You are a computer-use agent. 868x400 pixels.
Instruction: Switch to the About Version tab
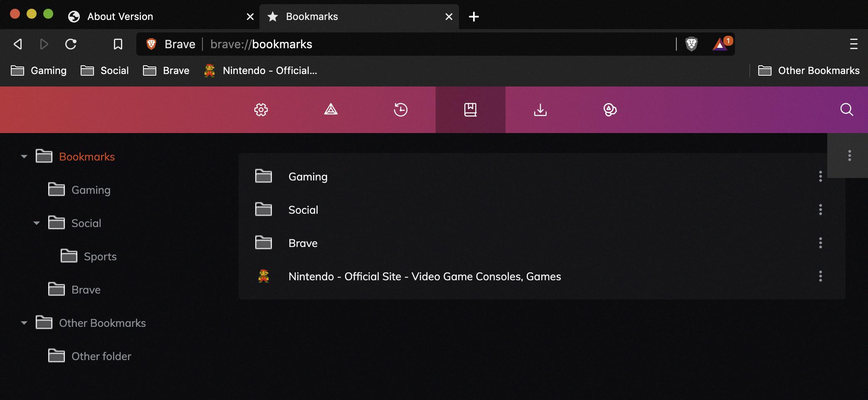click(160, 17)
